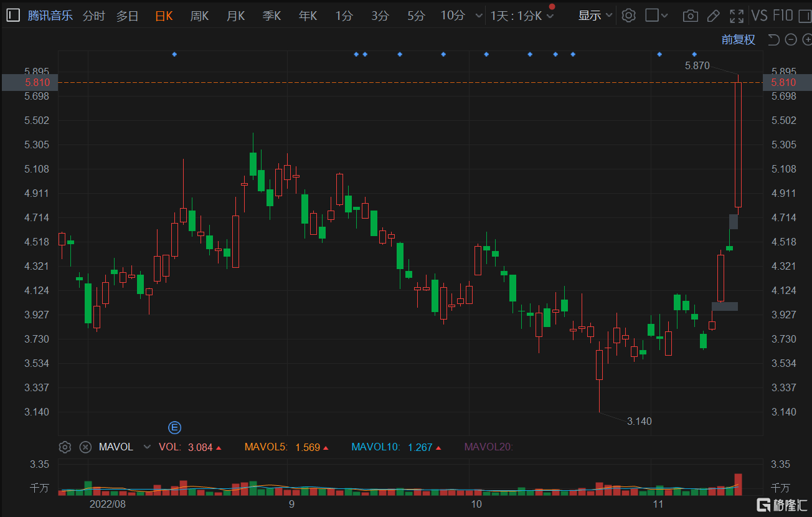Select the 分时 intraday tab
812x517 pixels.
point(93,16)
